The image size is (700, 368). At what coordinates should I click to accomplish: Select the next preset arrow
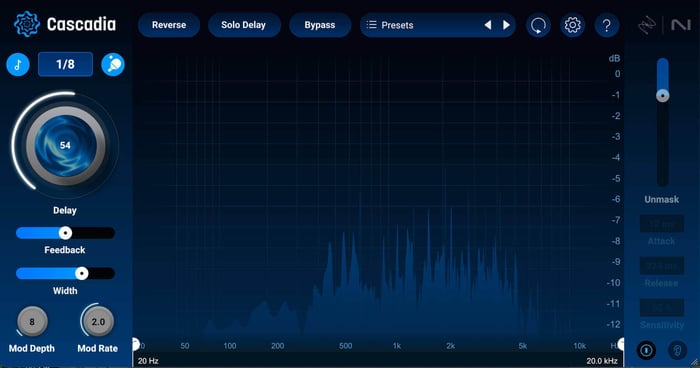point(506,25)
